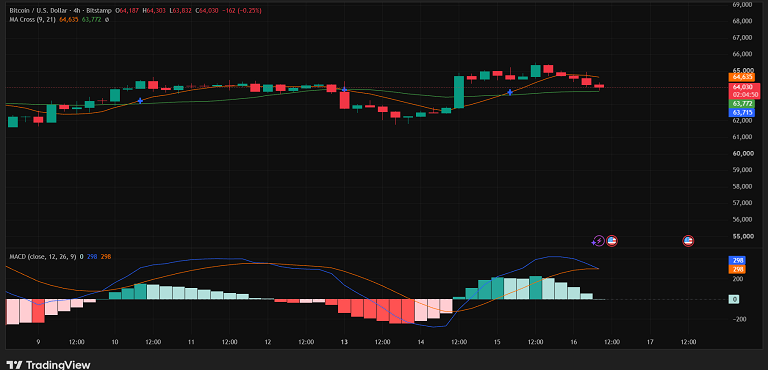768x370 pixels.
Task: Click date label 9 on time axis
Action: [38, 342]
